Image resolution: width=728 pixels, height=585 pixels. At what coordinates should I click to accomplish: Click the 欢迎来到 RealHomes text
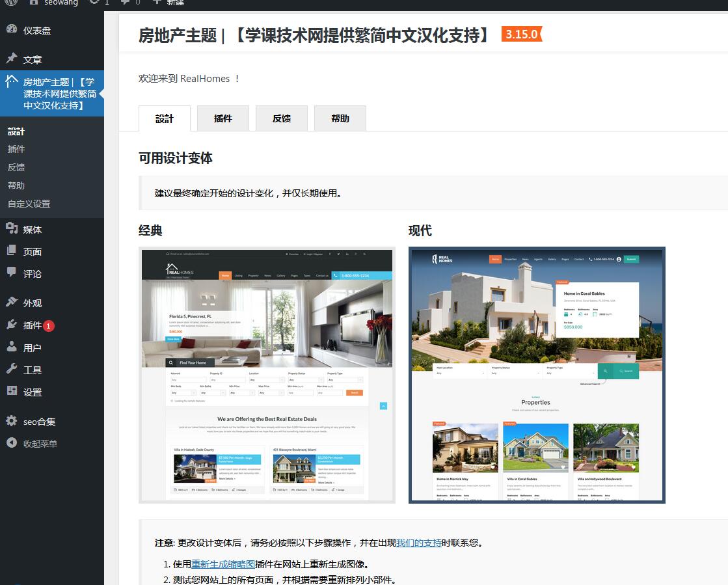189,79
